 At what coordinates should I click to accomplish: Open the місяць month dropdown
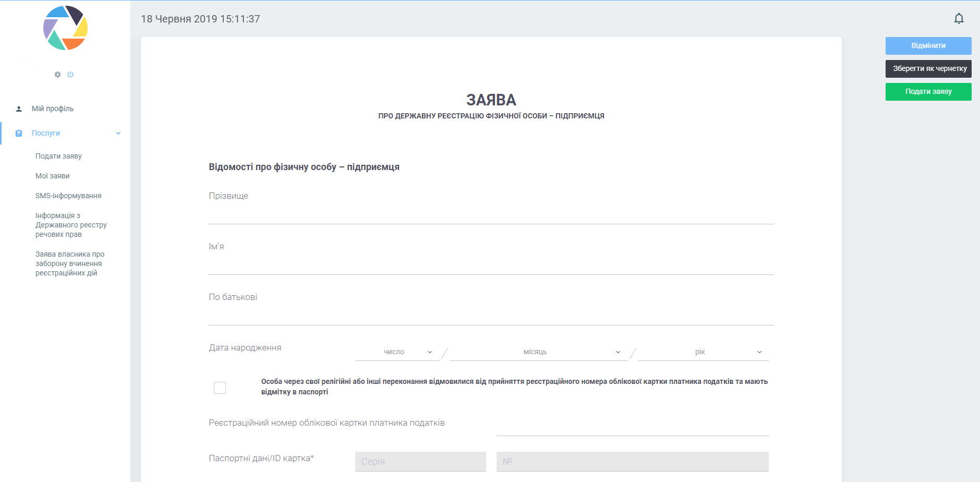[538, 352]
